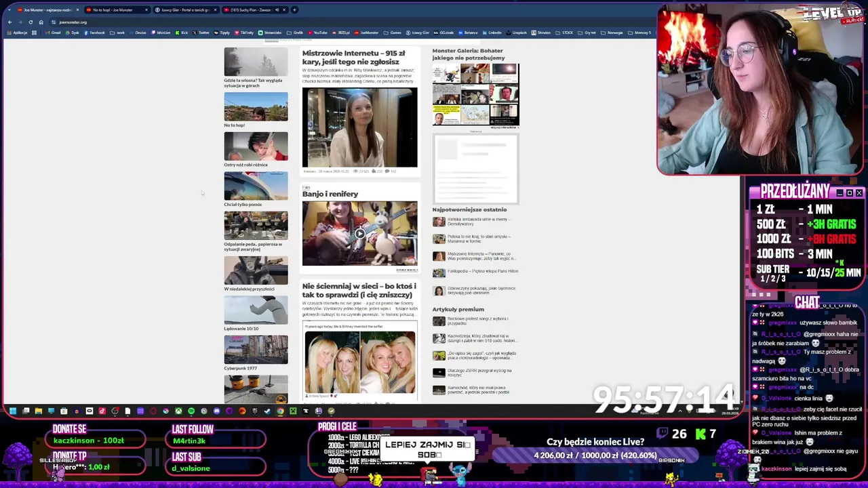Image resolution: width=868 pixels, height=488 pixels.
Task: Go back in the browser
Action: pyautogui.click(x=10, y=22)
